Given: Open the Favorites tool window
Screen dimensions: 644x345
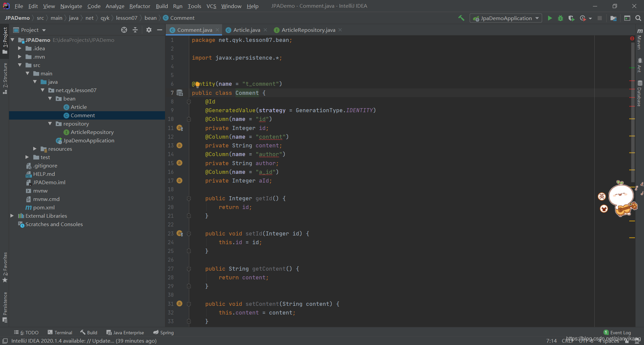Looking at the screenshot, I should point(5,267).
